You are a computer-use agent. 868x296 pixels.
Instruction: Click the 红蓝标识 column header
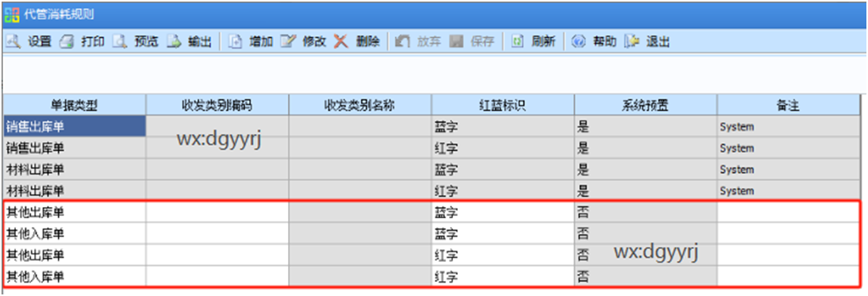[x=503, y=105]
